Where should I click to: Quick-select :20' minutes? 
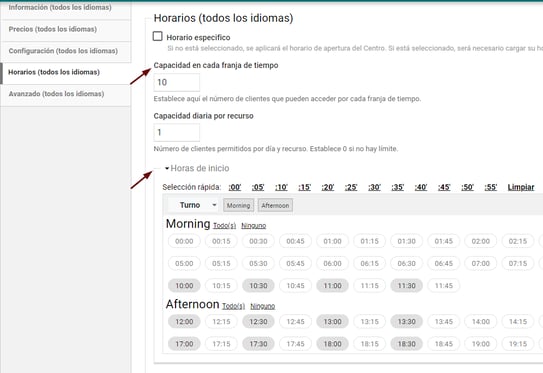[328, 187]
